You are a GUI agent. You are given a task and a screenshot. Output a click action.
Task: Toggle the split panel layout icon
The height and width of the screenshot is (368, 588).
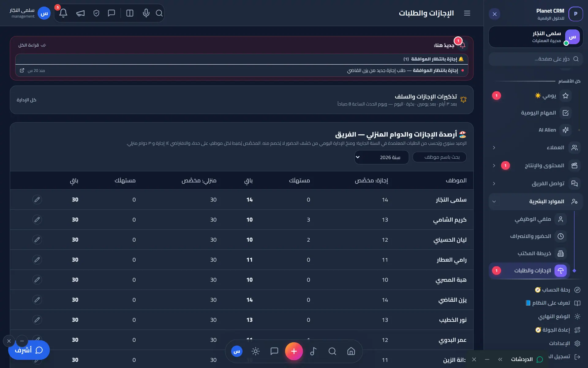[x=130, y=13]
